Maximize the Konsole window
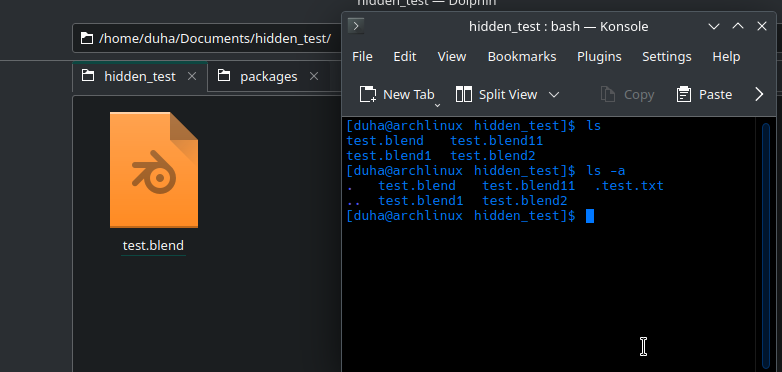Viewport: 782px width, 372px height. 738,26
